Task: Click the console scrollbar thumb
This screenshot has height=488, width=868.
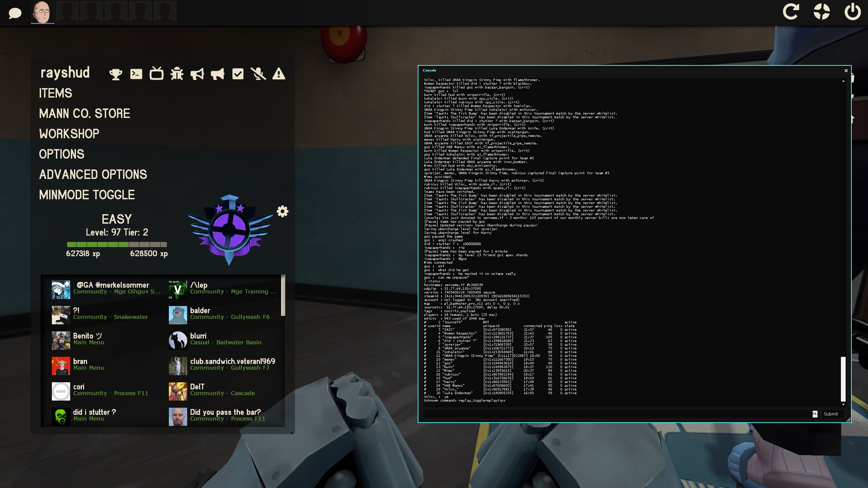Action: (843, 379)
